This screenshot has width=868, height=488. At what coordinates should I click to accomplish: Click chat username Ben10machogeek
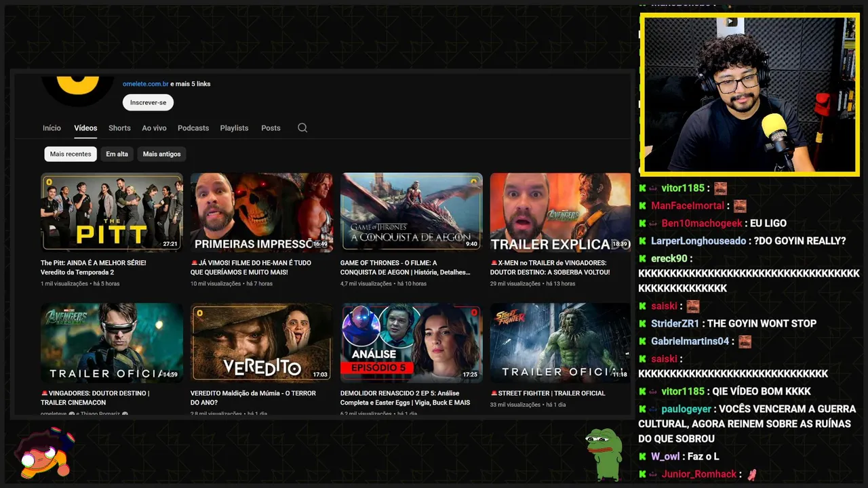coord(703,223)
